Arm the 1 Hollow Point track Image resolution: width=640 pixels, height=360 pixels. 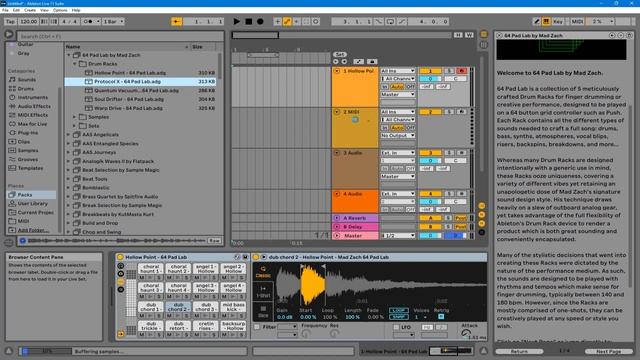coord(462,71)
